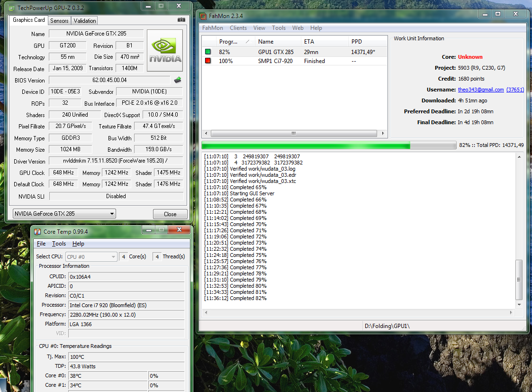Click the red status square for SMP1 Ci7-920
The height and width of the screenshot is (392, 532).
[x=207, y=61]
